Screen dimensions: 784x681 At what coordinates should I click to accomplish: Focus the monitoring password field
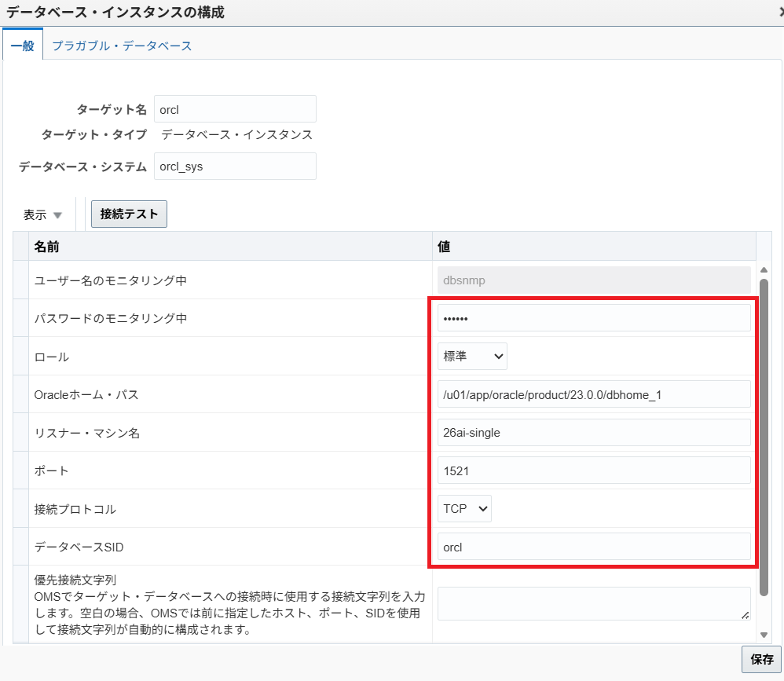coord(593,318)
